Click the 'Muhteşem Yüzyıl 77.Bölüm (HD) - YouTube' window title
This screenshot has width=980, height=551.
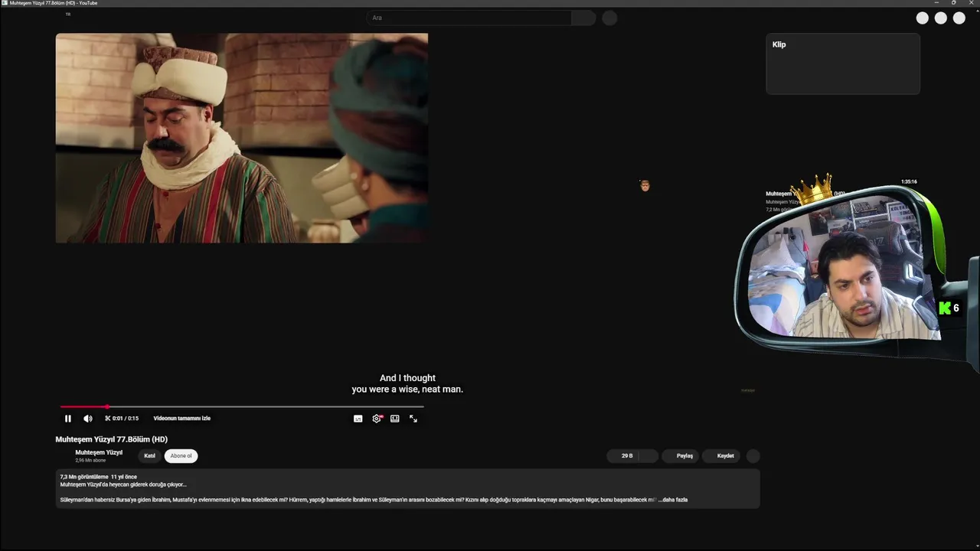click(x=54, y=3)
